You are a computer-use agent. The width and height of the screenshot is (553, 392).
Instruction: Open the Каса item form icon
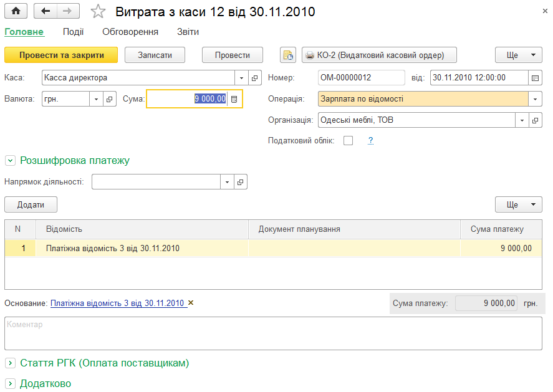tap(254, 78)
